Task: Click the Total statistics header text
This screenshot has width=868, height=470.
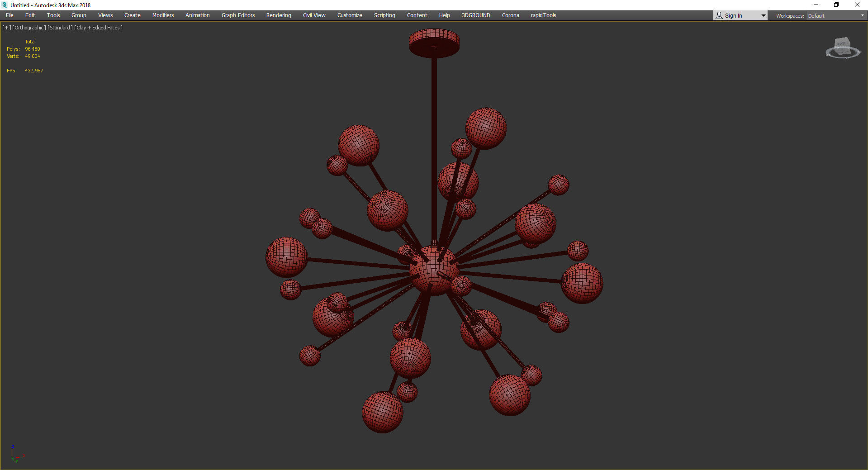Action: click(x=30, y=42)
